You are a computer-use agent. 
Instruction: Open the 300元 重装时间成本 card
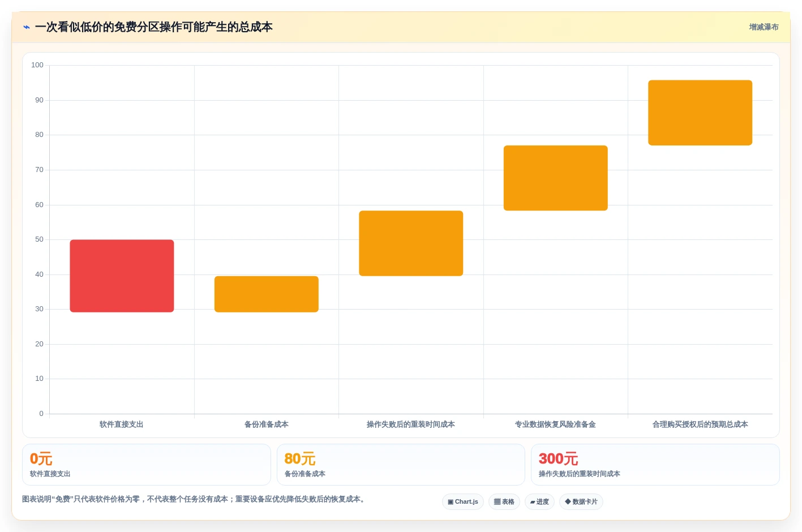point(655,465)
